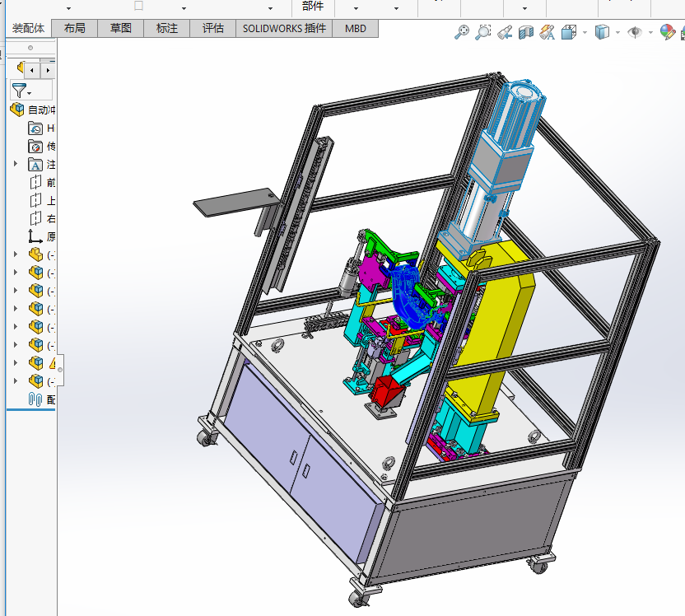Select the Zoom to Area tool

[483, 32]
